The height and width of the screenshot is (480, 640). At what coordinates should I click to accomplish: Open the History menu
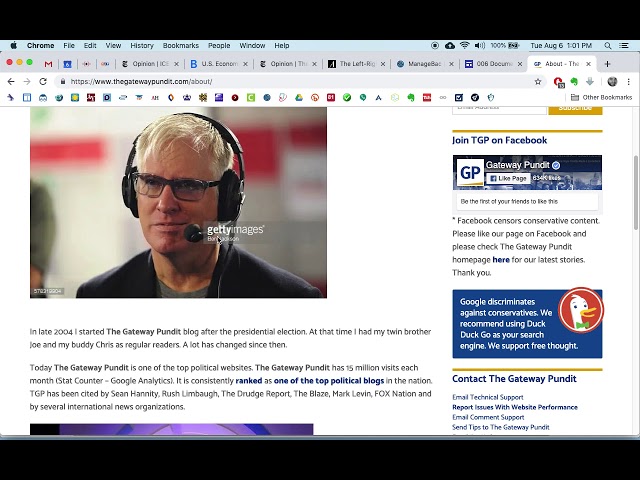coord(142,46)
